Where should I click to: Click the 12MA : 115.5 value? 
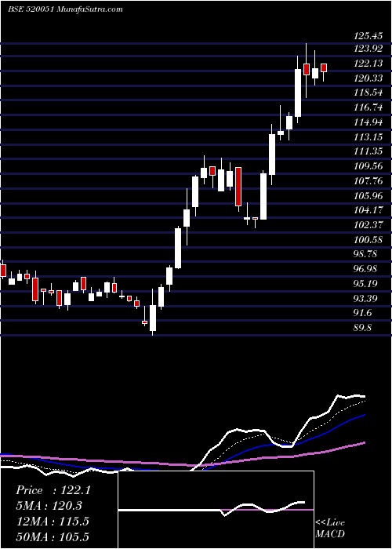[x=52, y=522]
